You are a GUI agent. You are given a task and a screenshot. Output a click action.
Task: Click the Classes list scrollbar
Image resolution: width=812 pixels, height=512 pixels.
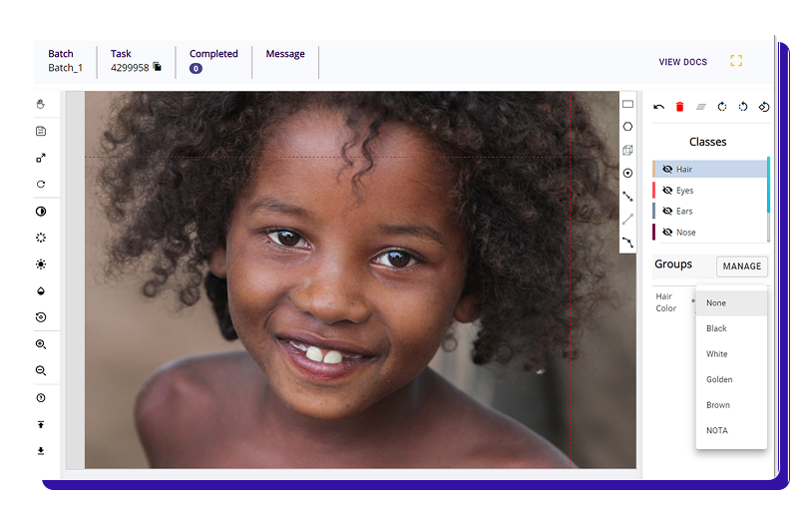click(768, 199)
